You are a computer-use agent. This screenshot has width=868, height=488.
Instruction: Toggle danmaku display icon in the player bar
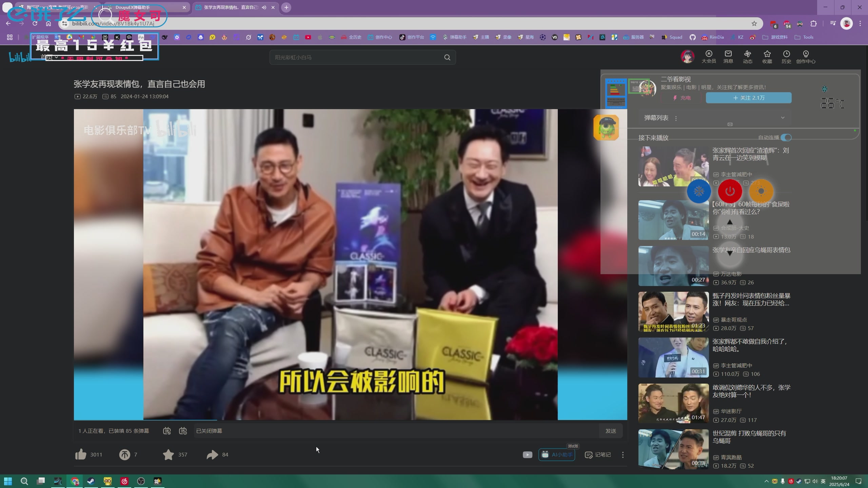coord(167,431)
